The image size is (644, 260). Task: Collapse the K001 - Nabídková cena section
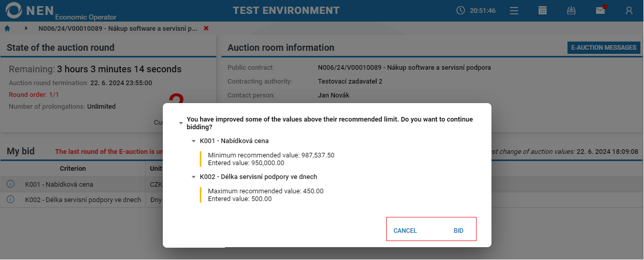pyautogui.click(x=194, y=141)
